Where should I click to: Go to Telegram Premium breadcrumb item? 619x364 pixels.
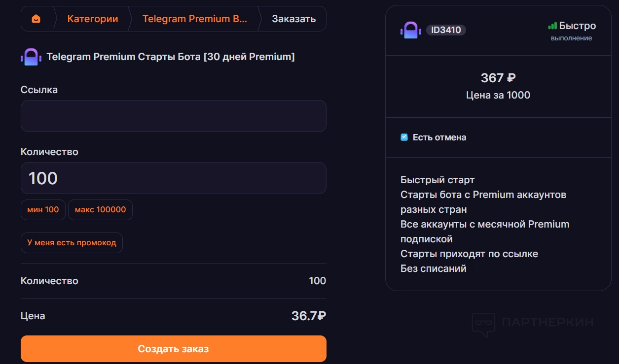194,19
